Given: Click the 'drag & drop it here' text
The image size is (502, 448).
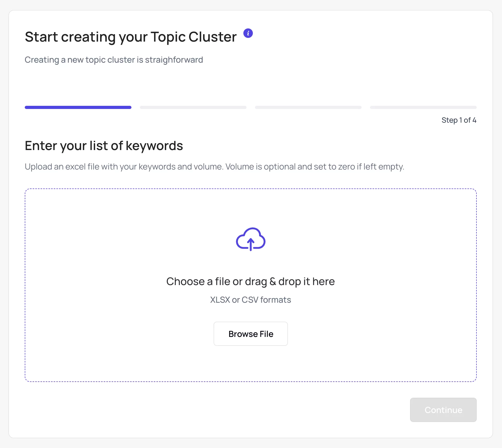Looking at the screenshot, I should (290, 281).
